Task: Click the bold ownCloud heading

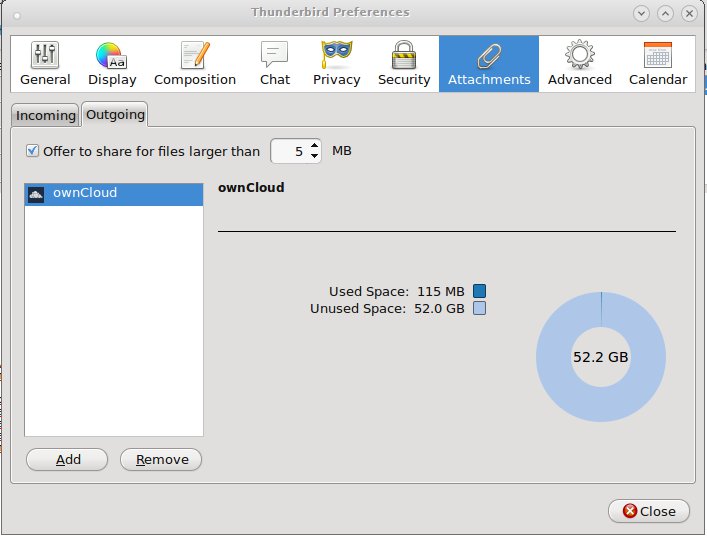Action: tap(251, 188)
